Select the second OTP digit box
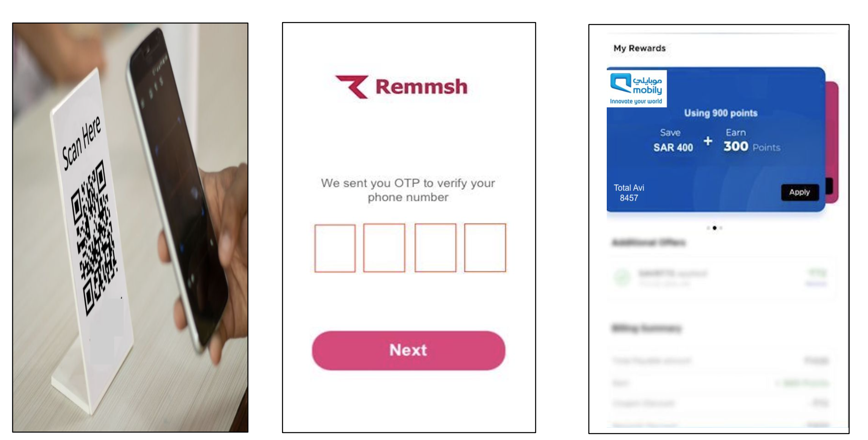The width and height of the screenshot is (868, 440). click(x=384, y=248)
